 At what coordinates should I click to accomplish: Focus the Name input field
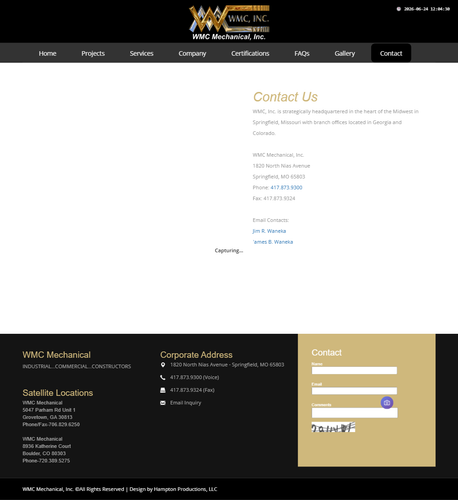tap(354, 370)
